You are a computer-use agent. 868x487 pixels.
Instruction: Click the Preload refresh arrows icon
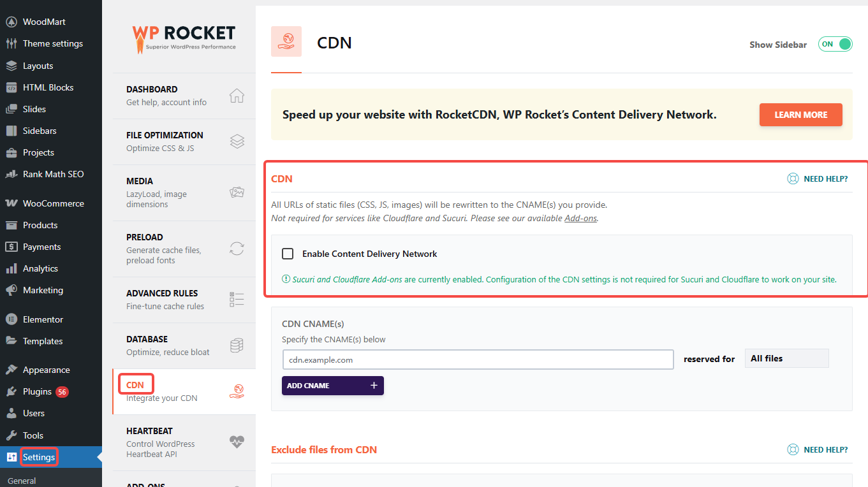[237, 249]
